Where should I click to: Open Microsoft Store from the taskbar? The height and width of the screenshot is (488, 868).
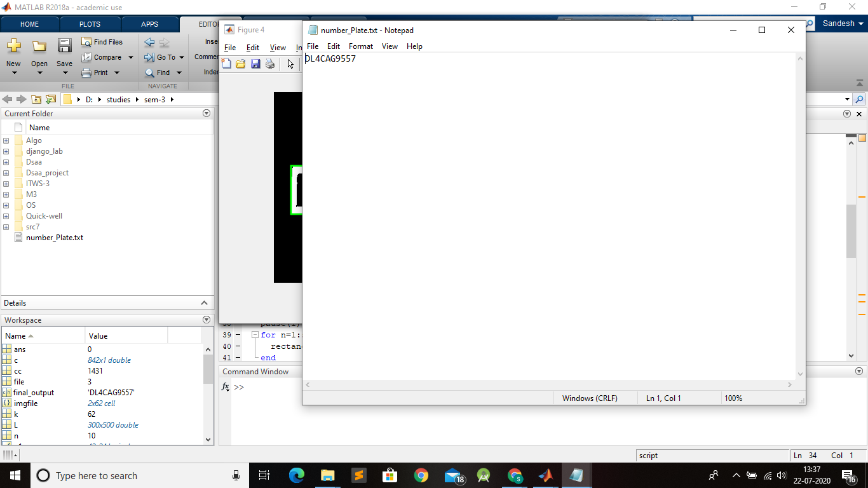click(x=390, y=475)
